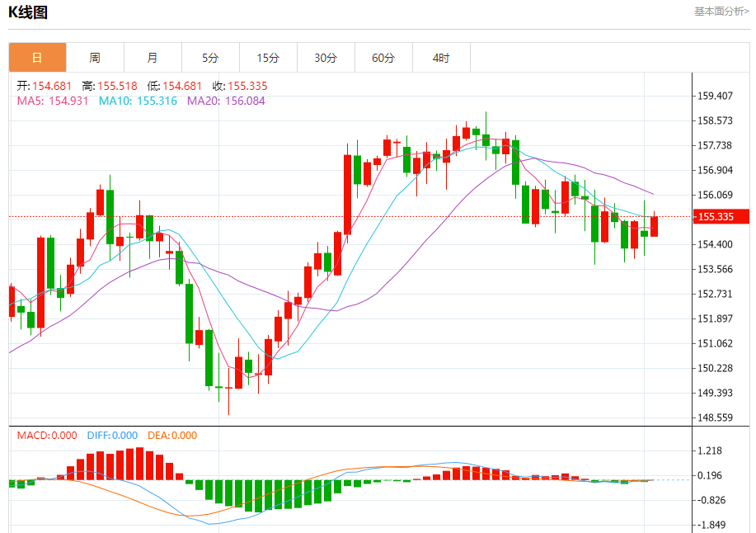Click the K线图 title heading
The width and height of the screenshot is (756, 533).
tap(28, 12)
